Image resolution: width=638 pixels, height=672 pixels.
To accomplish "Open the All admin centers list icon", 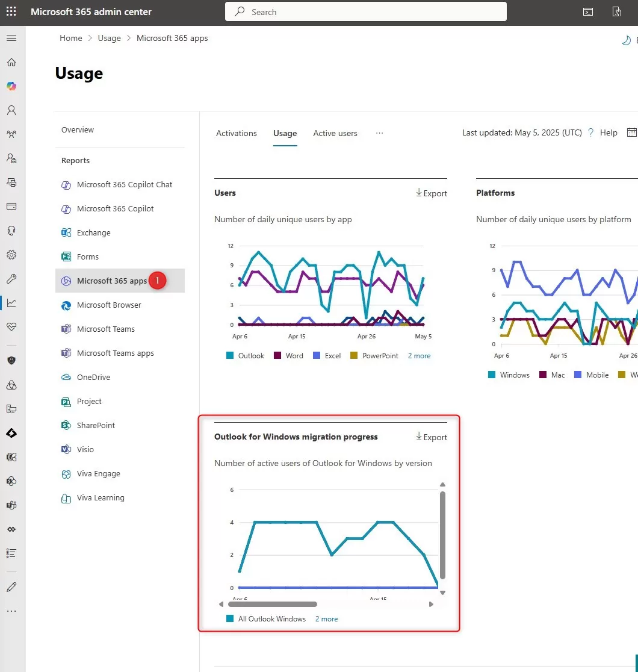I will (x=11, y=553).
